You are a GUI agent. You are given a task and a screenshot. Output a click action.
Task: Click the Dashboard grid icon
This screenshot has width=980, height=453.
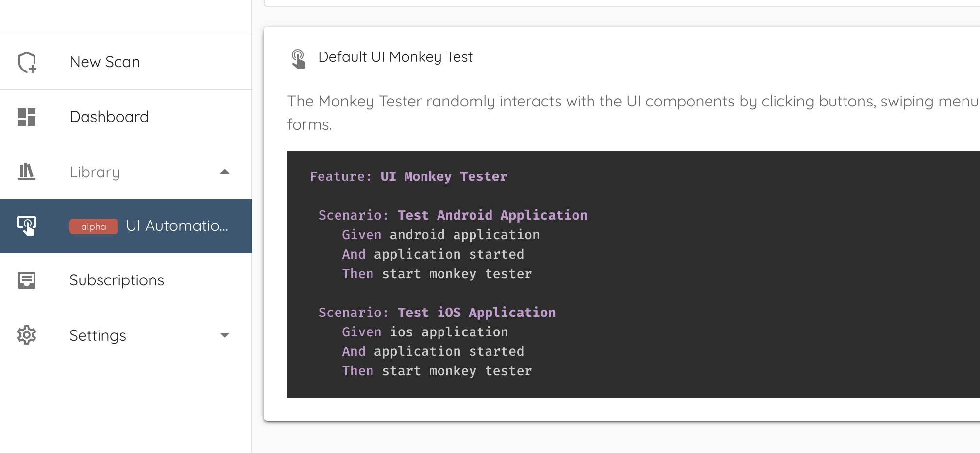(27, 117)
